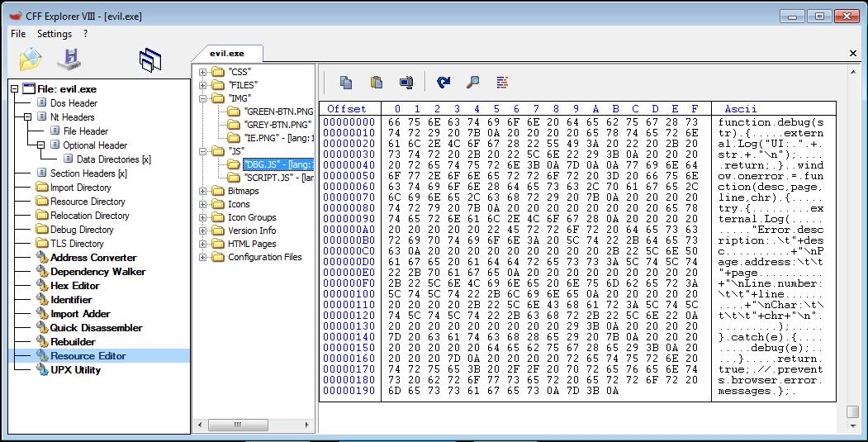Image resolution: width=868 pixels, height=442 pixels.
Task: Collapse the Nt Headers node
Action: [27, 116]
